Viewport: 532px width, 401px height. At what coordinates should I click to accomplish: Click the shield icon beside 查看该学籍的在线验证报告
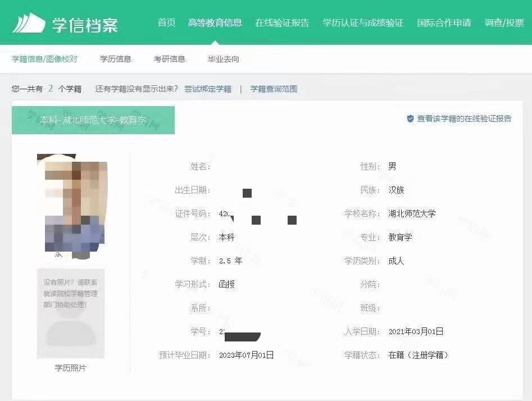pyautogui.click(x=410, y=119)
